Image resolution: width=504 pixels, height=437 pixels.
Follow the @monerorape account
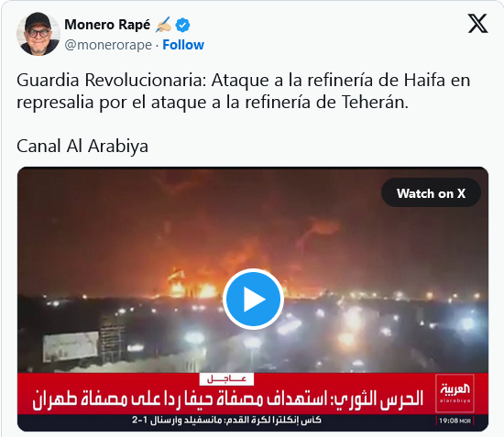pos(183,45)
